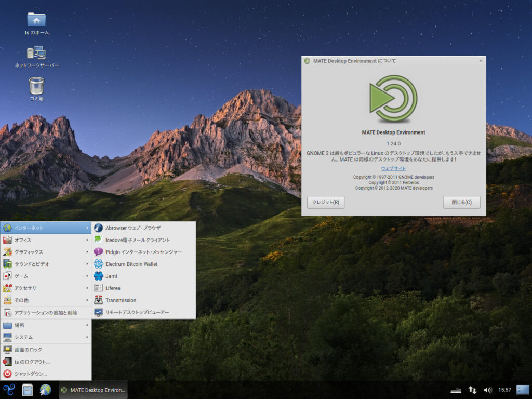Launch the Transmission client
This screenshot has height=399, width=532.
[x=119, y=301]
